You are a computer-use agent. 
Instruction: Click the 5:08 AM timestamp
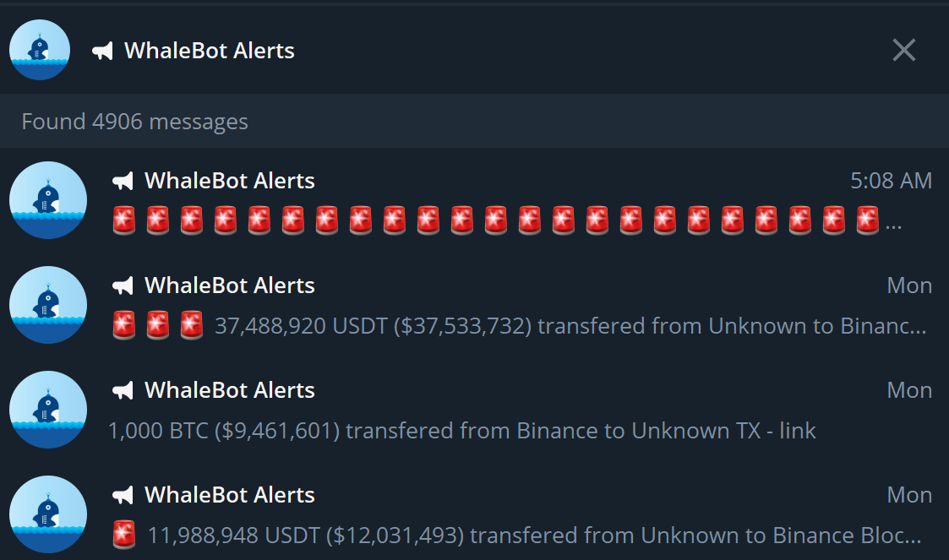coord(891,181)
